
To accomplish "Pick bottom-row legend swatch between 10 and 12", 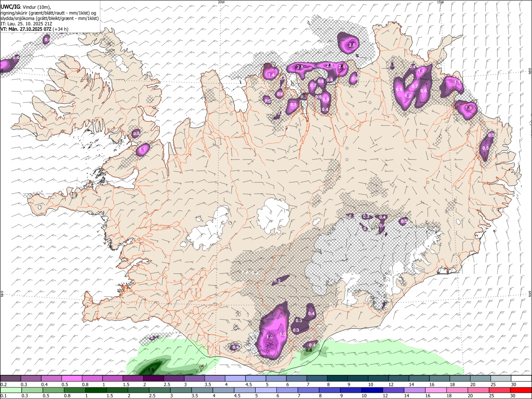I will tap(372, 390).
